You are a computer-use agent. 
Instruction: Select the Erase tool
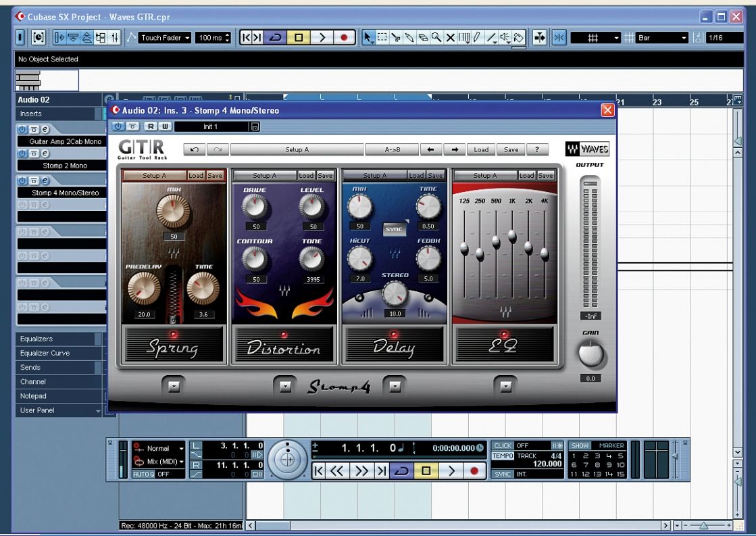tap(423, 38)
